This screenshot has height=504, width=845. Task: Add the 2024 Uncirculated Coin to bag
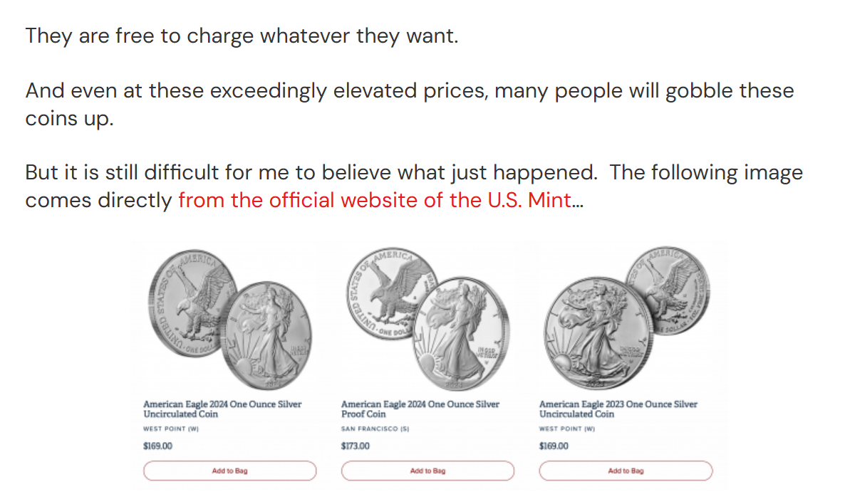click(229, 471)
